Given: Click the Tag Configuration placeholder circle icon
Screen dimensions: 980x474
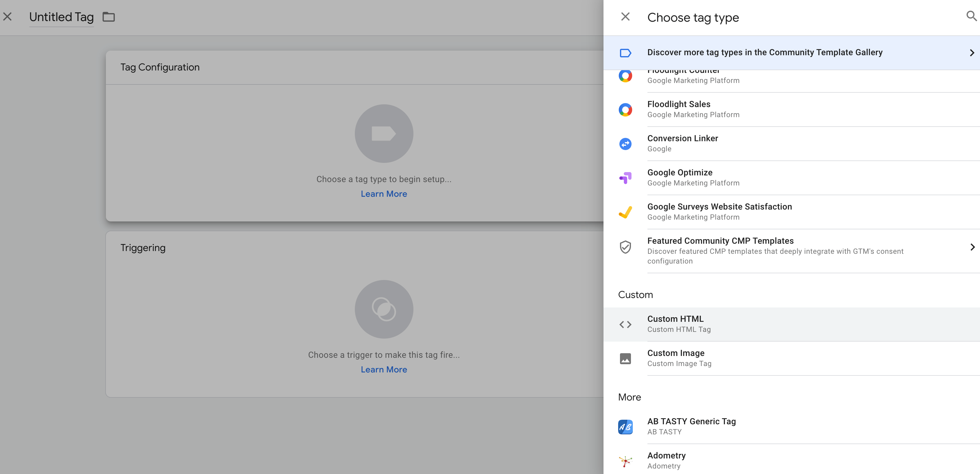Looking at the screenshot, I should [x=384, y=134].
